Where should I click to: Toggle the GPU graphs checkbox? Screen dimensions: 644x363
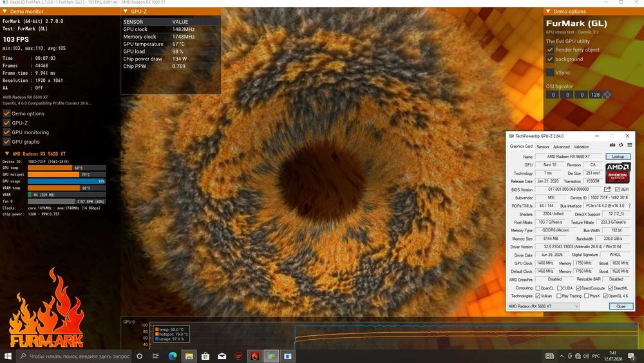(x=6, y=142)
